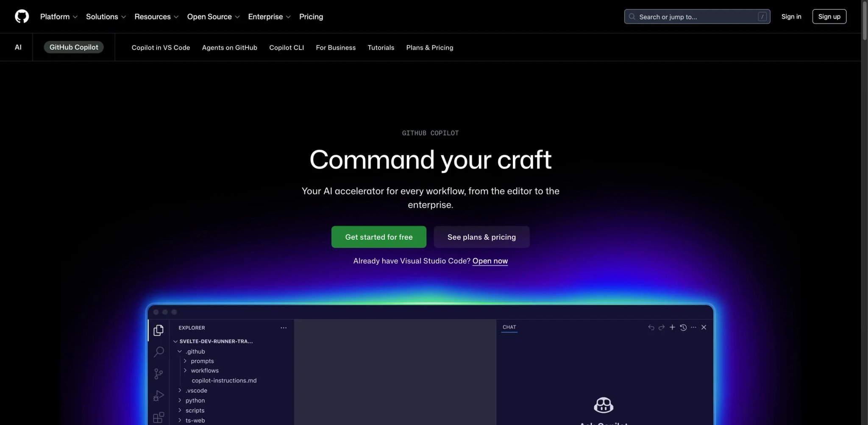This screenshot has height=425, width=868.
Task: Focus the Search or jump to field
Action: [697, 17]
